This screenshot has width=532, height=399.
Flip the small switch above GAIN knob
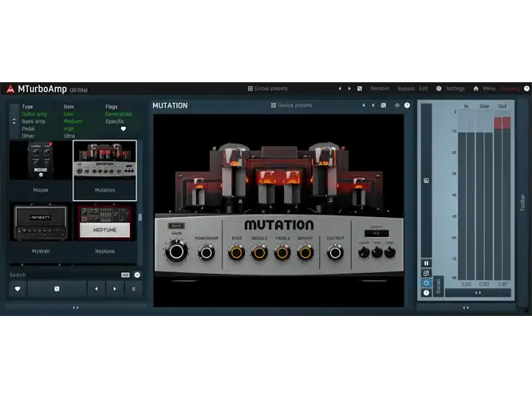[x=176, y=226]
